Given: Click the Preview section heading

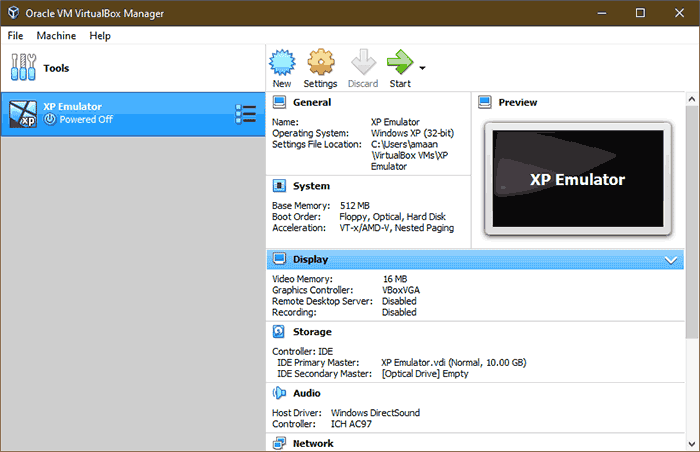Looking at the screenshot, I should (x=518, y=102).
